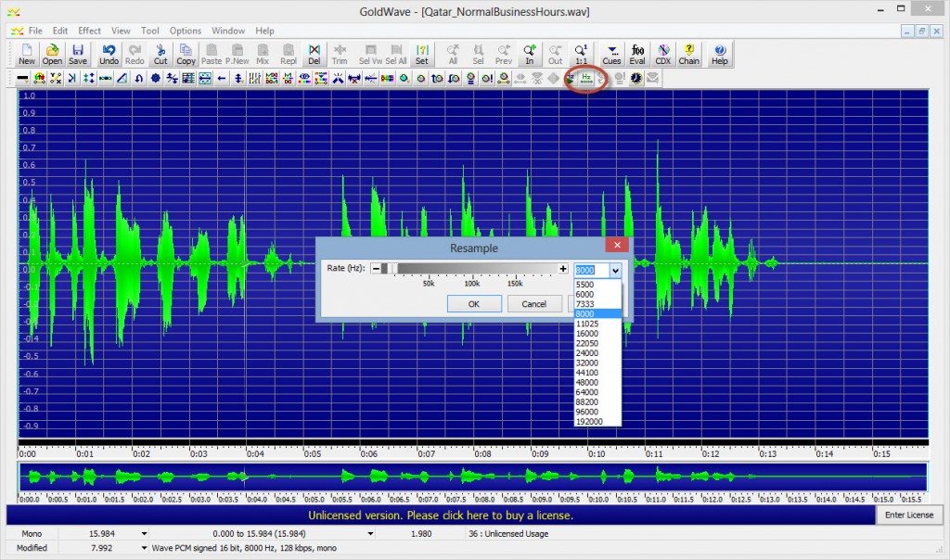Open the Chain editor icon
Screen dimensions: 950x560
coord(689,54)
